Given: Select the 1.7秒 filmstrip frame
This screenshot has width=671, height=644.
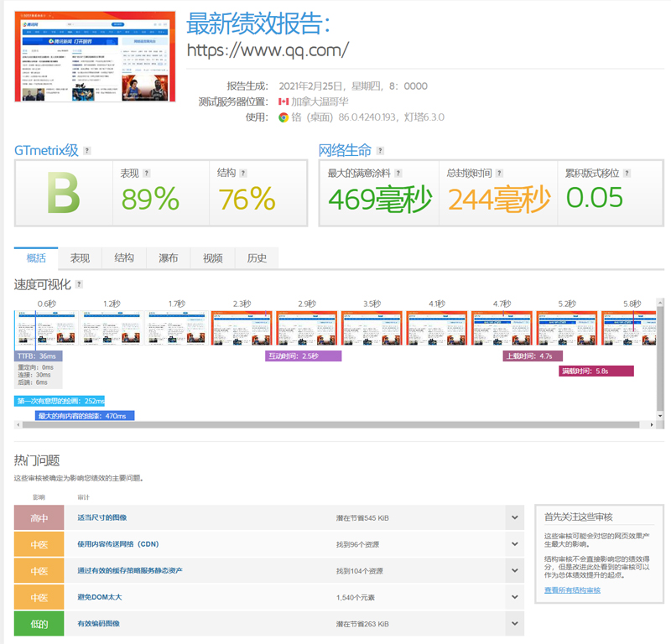Looking at the screenshot, I should (176, 328).
